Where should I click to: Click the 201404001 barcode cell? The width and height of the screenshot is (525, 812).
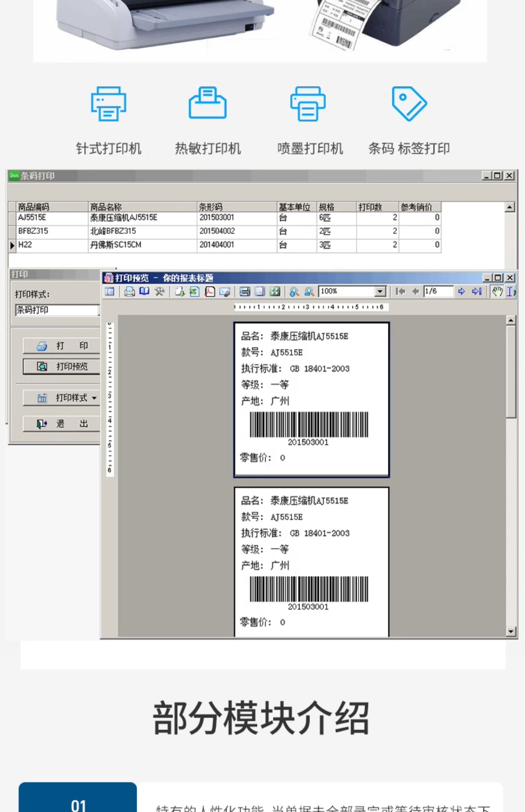tap(237, 245)
